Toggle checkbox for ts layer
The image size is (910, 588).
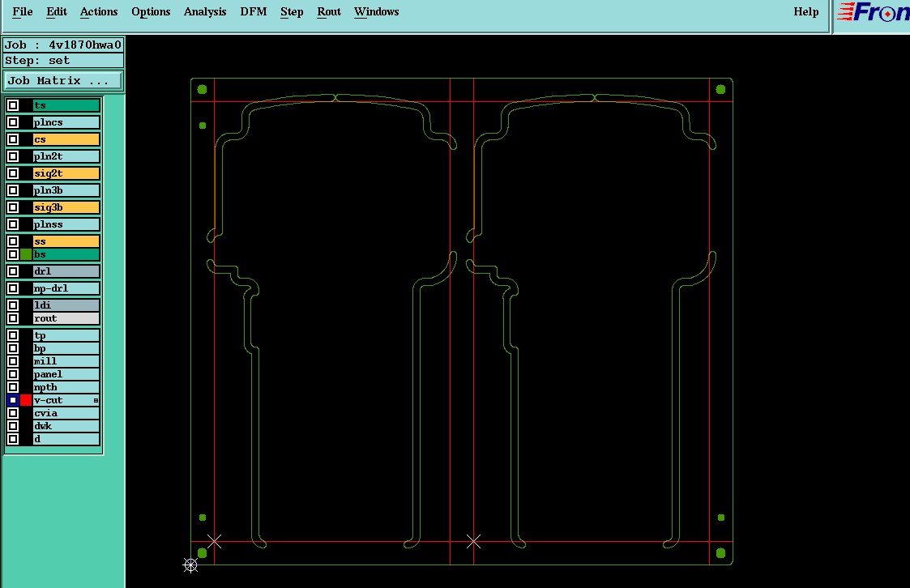pyautogui.click(x=13, y=105)
